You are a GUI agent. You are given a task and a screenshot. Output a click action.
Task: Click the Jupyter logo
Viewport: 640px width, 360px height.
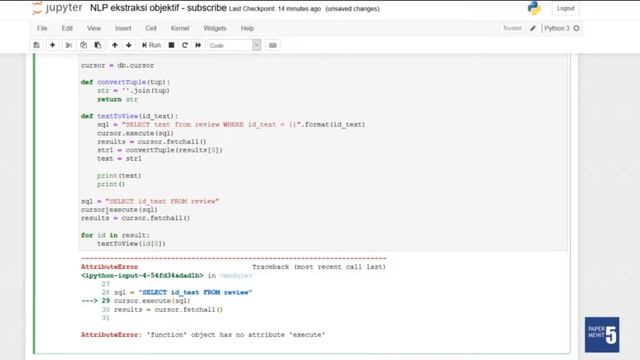tap(57, 8)
